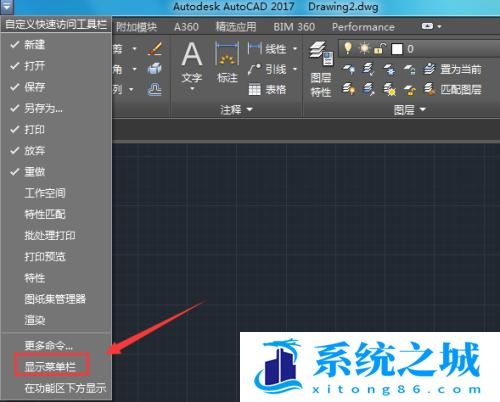
Task: Select the Explode tool icon
Action: point(155,69)
